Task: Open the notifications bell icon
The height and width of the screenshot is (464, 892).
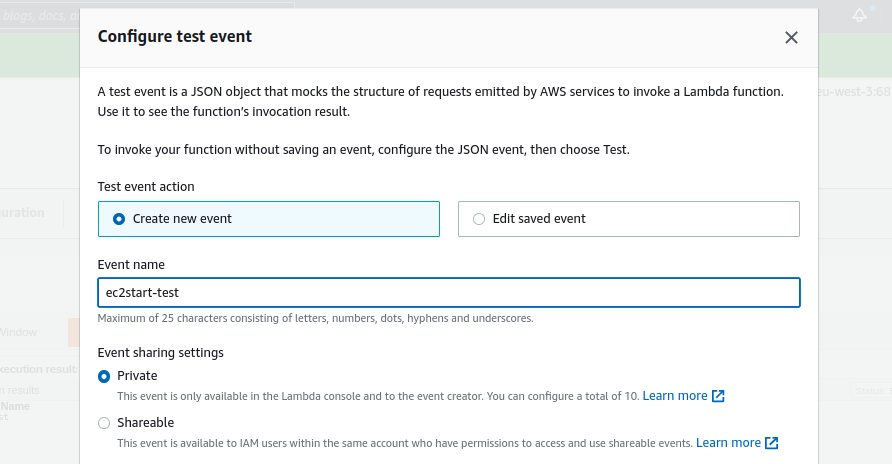Action: point(859,15)
